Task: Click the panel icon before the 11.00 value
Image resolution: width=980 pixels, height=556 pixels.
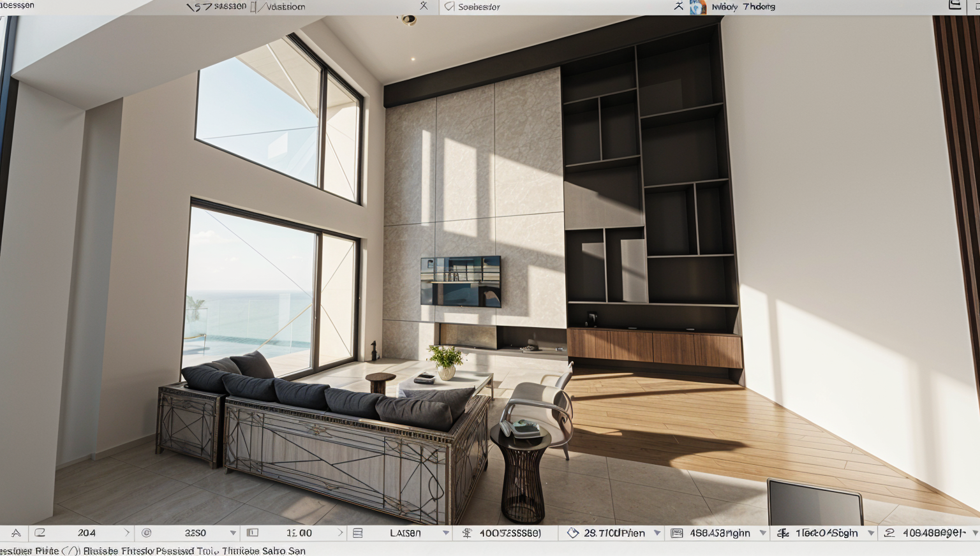Action: click(253, 533)
